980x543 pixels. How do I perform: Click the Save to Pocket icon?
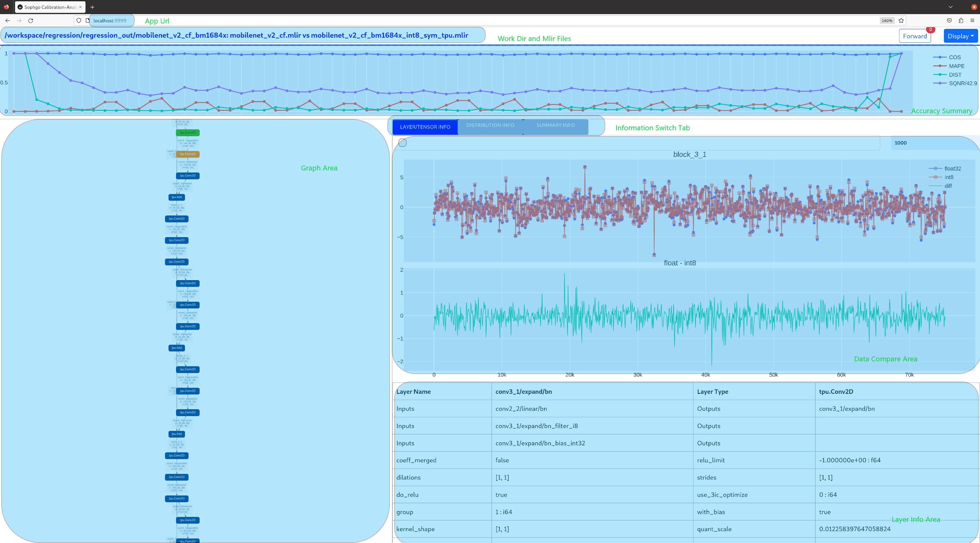pyautogui.click(x=949, y=20)
